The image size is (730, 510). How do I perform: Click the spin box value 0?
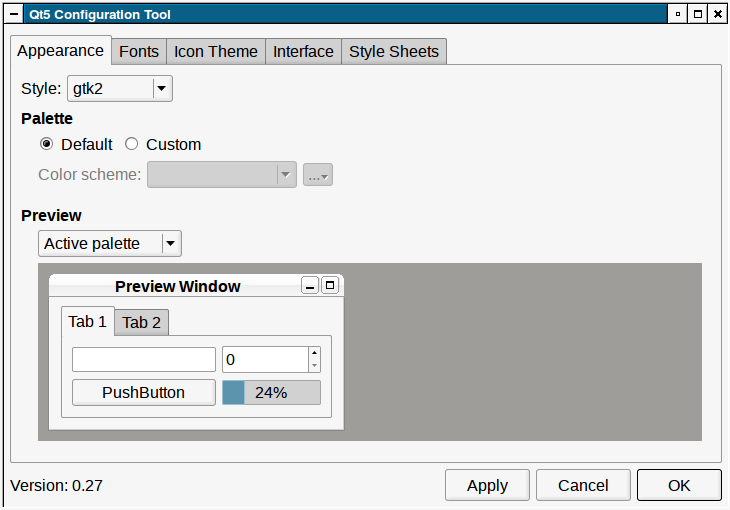[x=265, y=360]
